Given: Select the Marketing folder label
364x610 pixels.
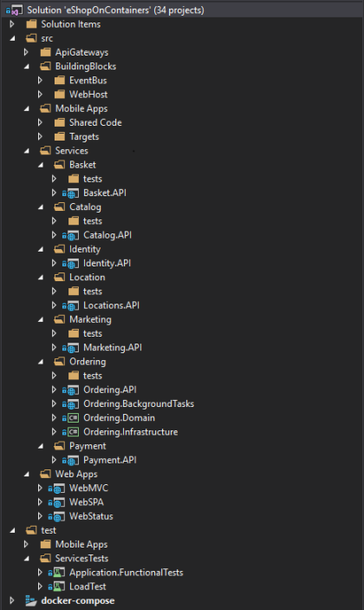Looking at the screenshot, I should click(90, 319).
